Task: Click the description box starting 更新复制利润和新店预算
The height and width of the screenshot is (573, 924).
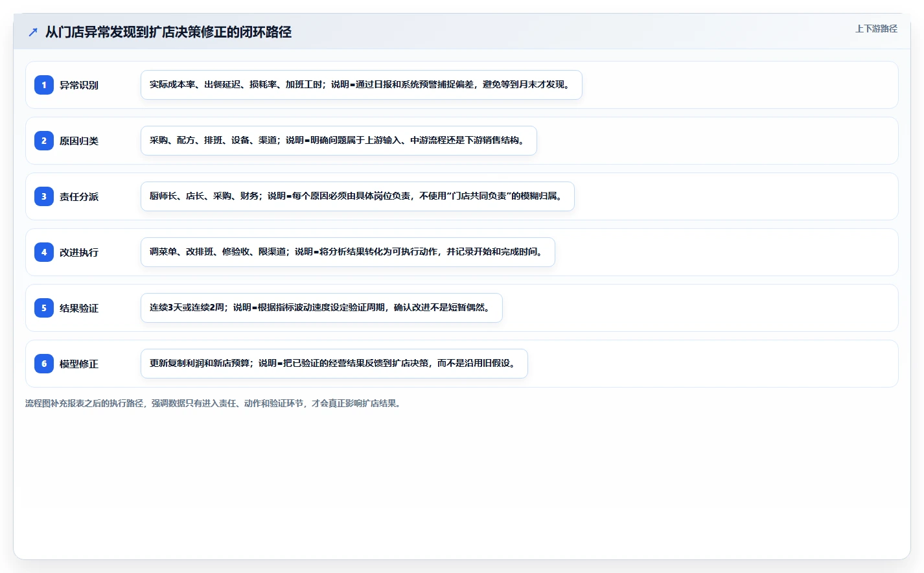Action: pyautogui.click(x=334, y=364)
